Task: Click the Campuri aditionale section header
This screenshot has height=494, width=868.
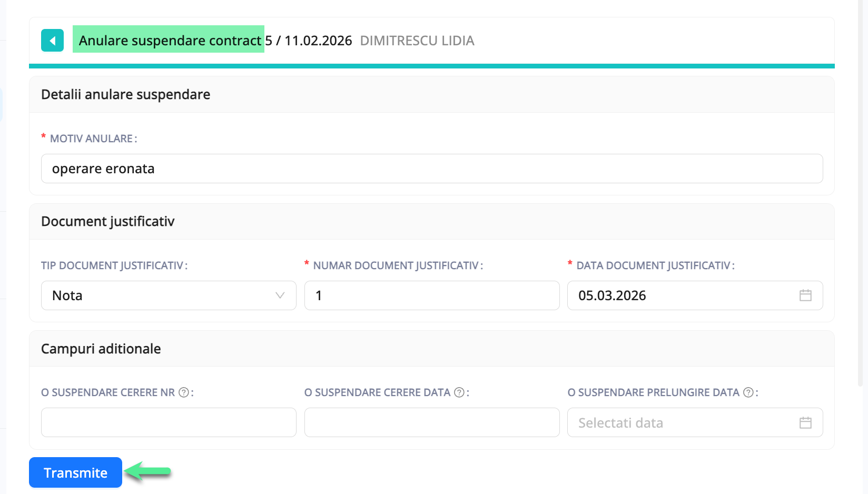Action: pos(101,348)
